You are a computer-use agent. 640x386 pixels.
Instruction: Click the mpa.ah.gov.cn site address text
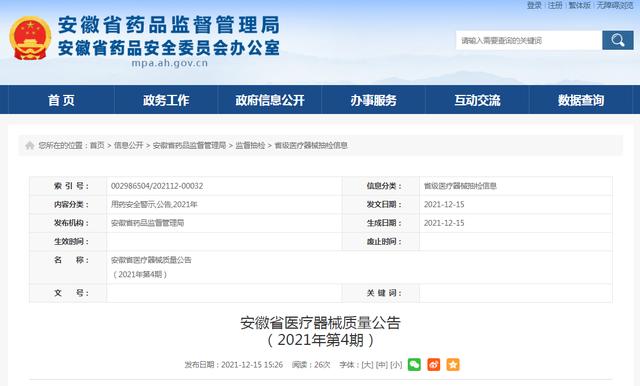tap(170, 63)
